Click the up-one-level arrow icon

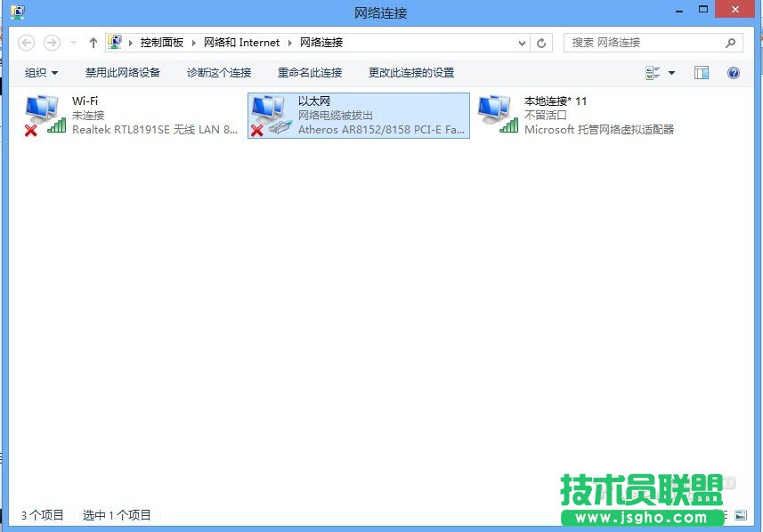tap(93, 41)
